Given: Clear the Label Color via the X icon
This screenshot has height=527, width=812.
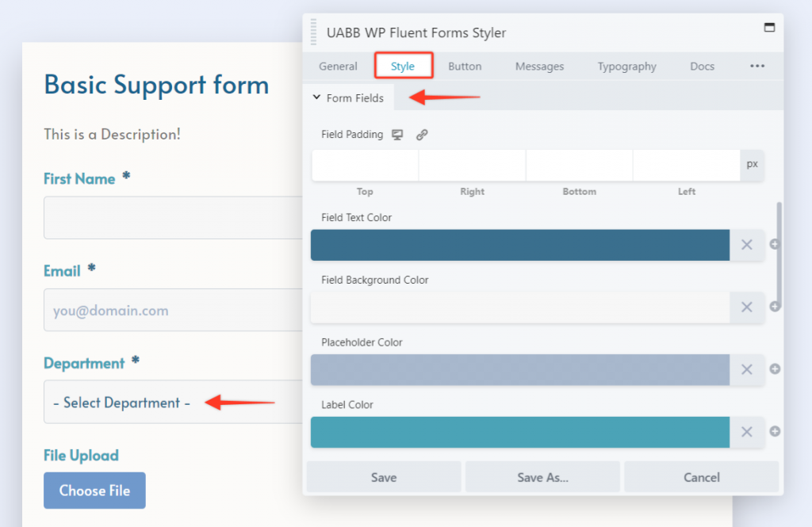Looking at the screenshot, I should (746, 432).
